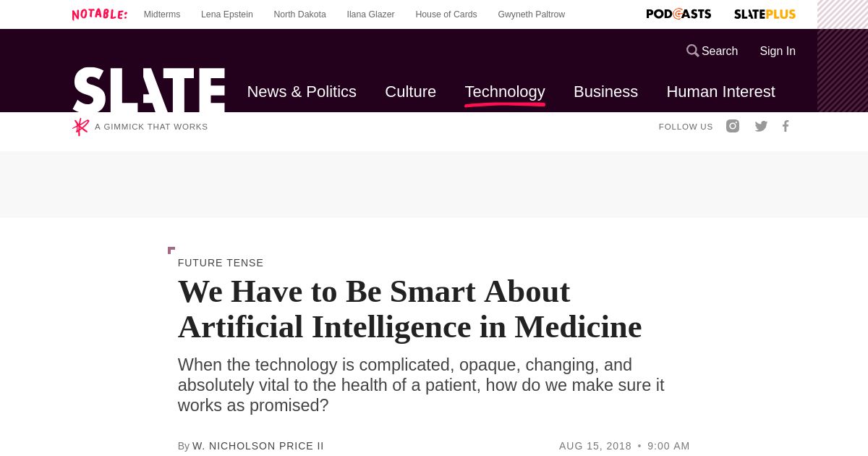
Task: Open the Future Tense rubric link
Action: [221, 263]
